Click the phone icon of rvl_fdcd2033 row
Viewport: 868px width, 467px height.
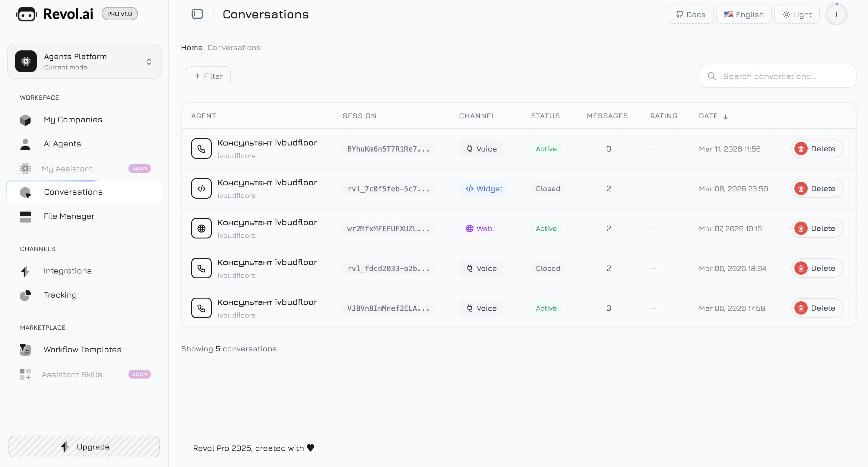(x=201, y=268)
